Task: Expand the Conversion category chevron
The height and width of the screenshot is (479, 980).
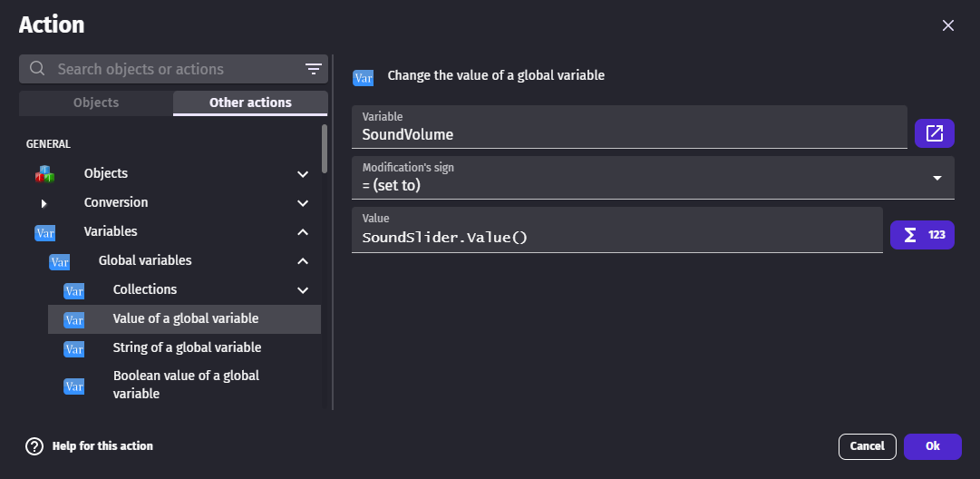Action: [x=303, y=203]
